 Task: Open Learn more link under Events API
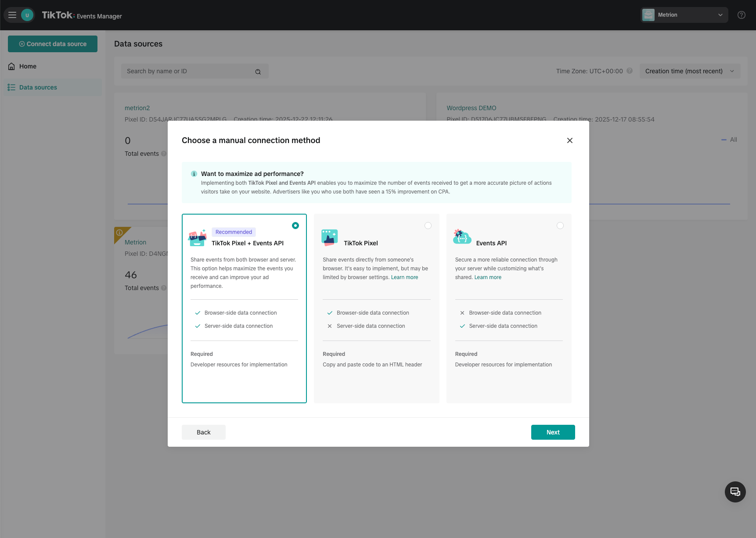[488, 277]
